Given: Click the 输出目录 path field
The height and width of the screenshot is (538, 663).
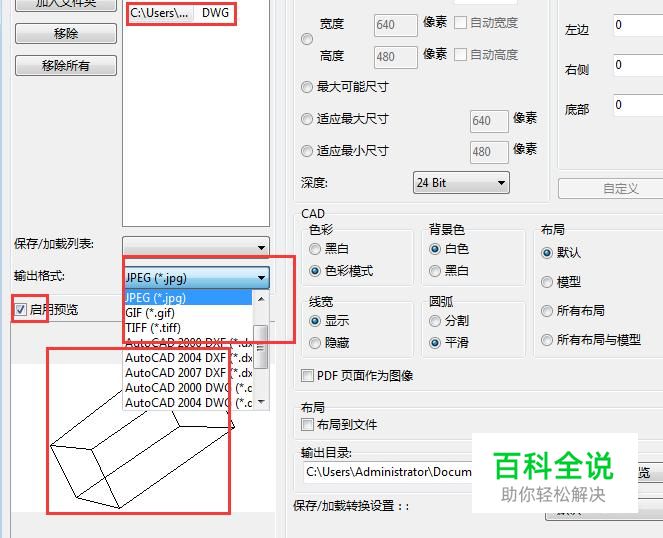Looking at the screenshot, I should [x=388, y=472].
